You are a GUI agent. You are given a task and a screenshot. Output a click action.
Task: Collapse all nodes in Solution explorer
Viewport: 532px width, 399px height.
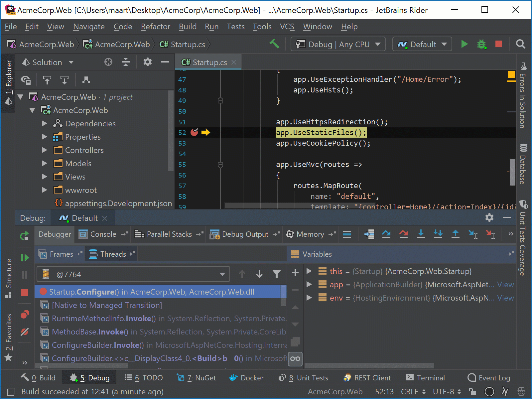tap(126, 62)
